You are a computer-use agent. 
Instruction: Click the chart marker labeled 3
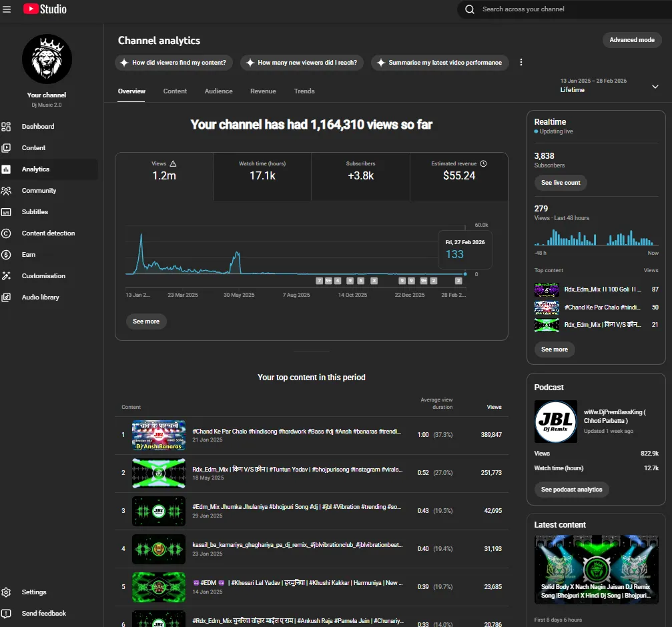click(374, 281)
